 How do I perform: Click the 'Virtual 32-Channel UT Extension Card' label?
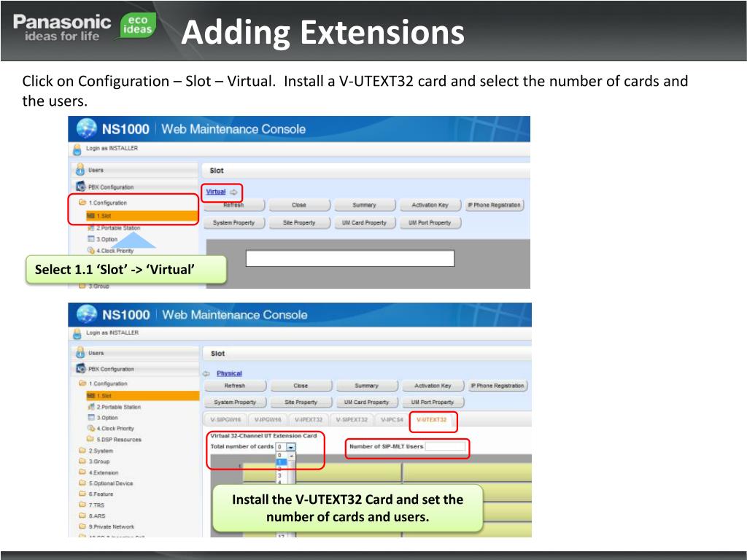pyautogui.click(x=263, y=436)
